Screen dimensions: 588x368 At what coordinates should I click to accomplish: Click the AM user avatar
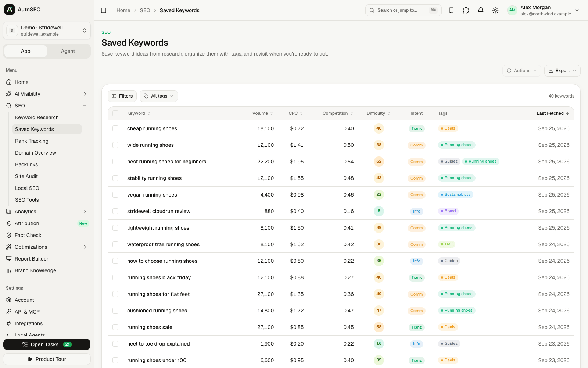click(512, 10)
